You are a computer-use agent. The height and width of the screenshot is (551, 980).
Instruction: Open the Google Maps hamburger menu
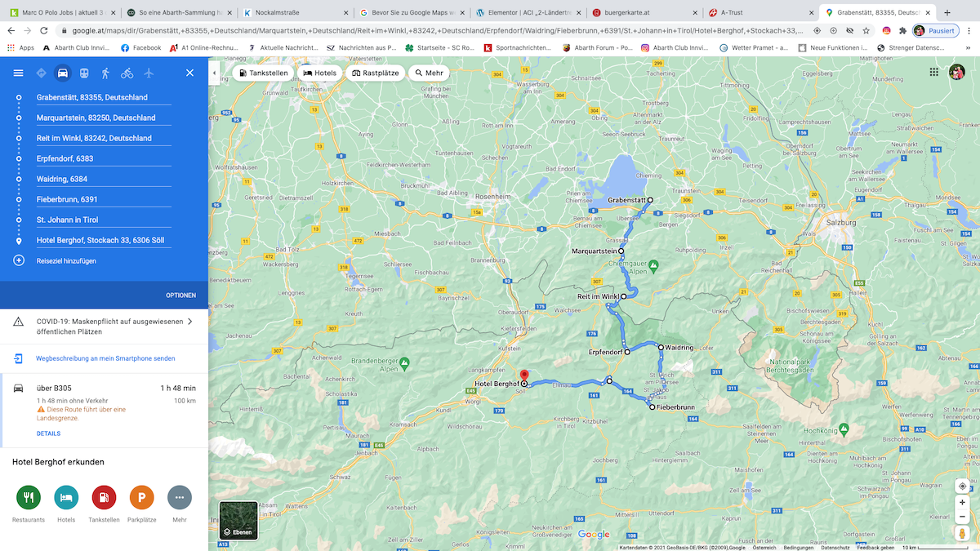[18, 73]
